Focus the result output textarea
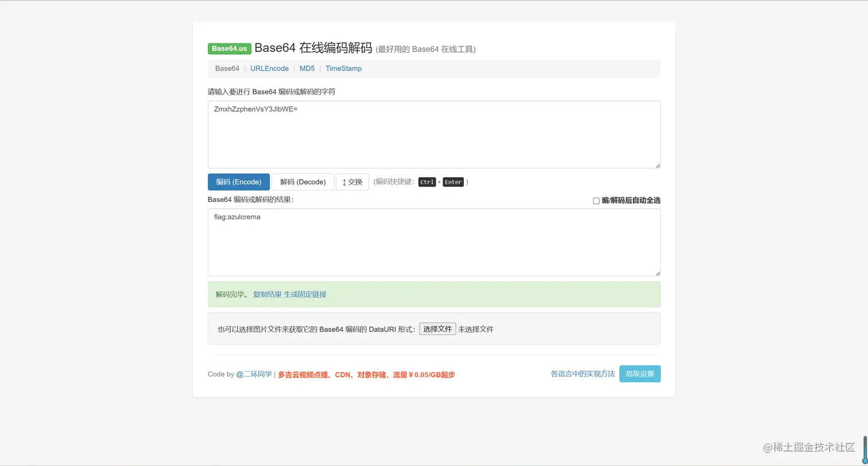This screenshot has width=868, height=466. click(434, 242)
